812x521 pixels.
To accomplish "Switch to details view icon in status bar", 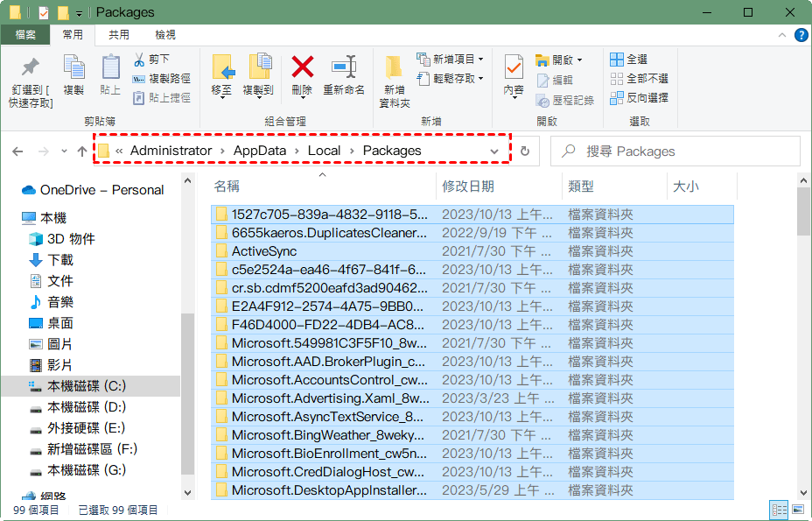I will coord(779,510).
